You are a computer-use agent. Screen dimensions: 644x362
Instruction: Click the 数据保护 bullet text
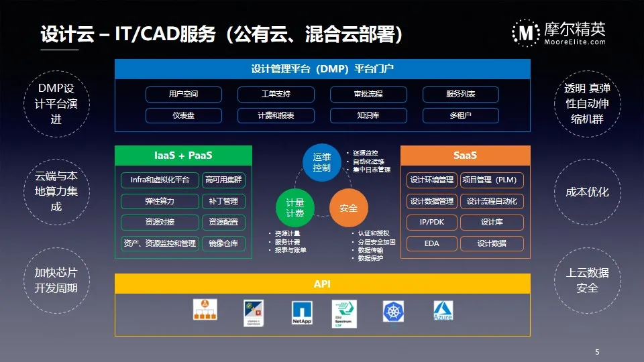coord(370,258)
